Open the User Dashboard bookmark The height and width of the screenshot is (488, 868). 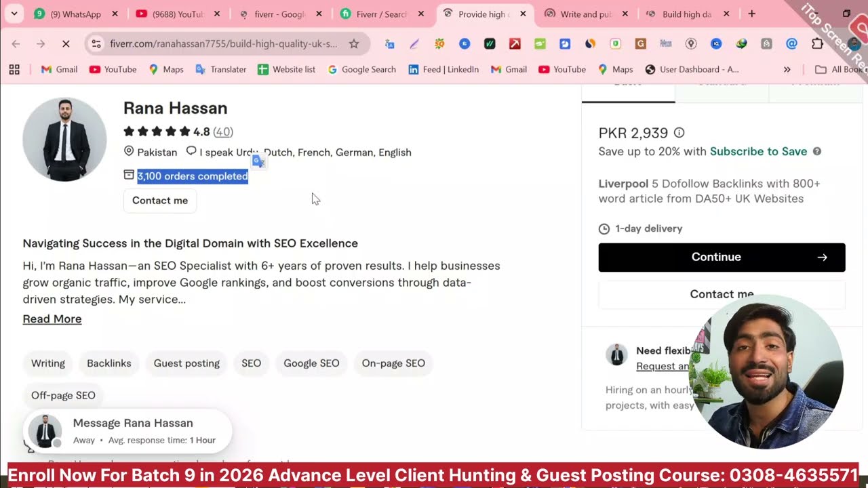[x=692, y=69]
